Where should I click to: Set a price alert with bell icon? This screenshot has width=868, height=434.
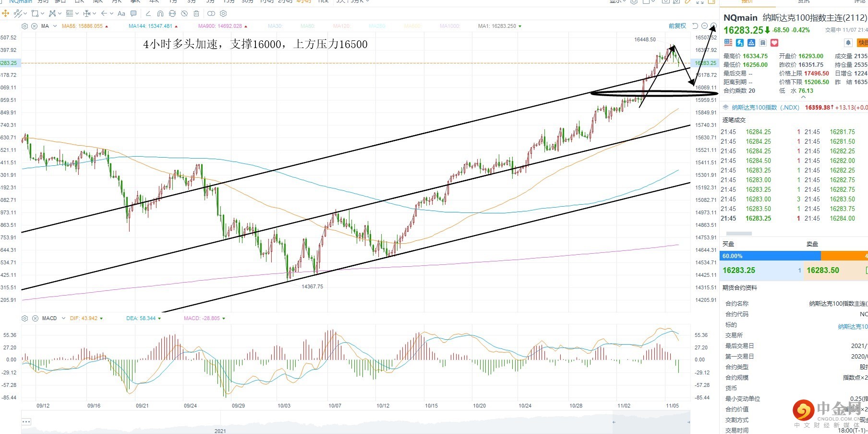(848, 43)
